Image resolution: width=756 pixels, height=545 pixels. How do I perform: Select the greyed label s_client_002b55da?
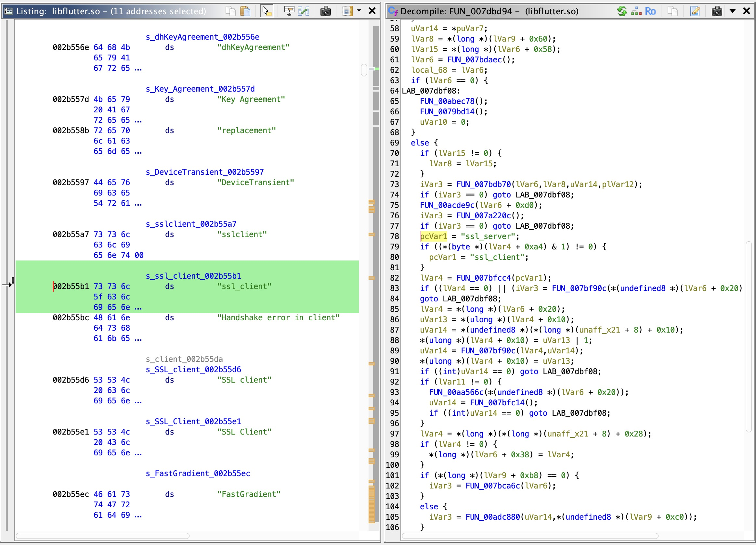[184, 359]
